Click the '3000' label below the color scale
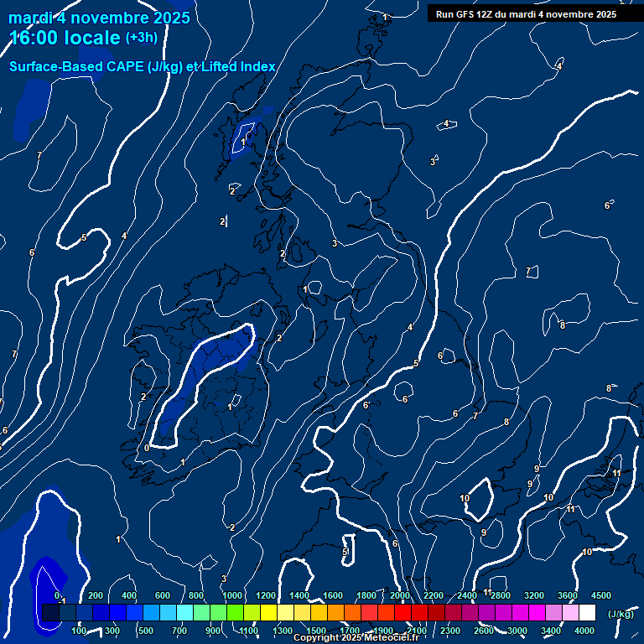The image size is (644, 644). pos(517,631)
